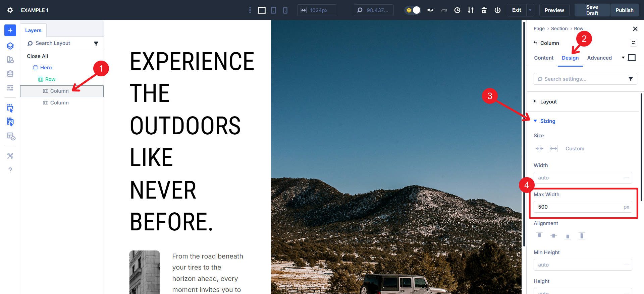Open the dropdown arrow beside Exit

(530, 10)
